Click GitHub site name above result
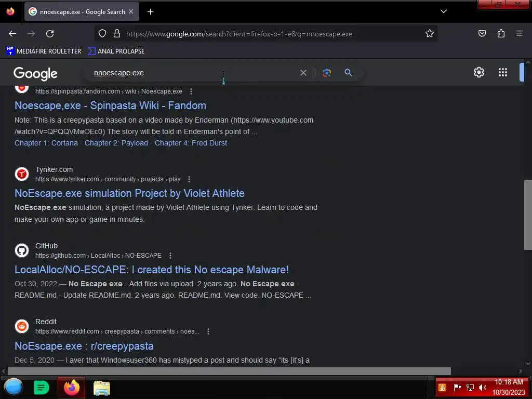Viewport: 532px width, 399px height. 46,246
